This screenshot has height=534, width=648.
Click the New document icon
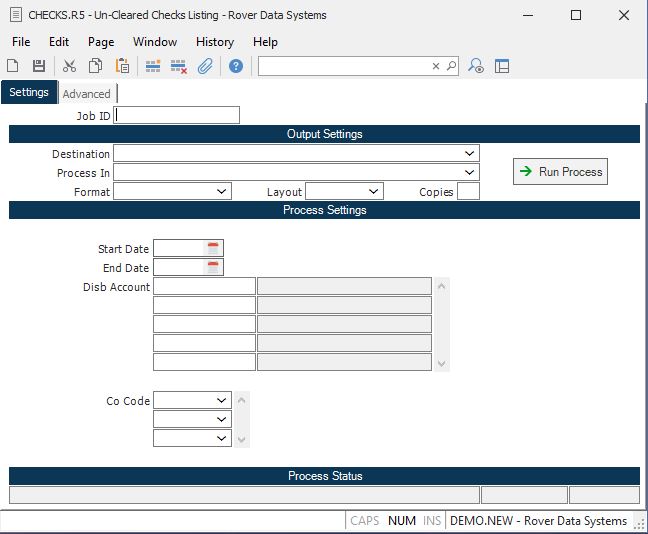13,66
